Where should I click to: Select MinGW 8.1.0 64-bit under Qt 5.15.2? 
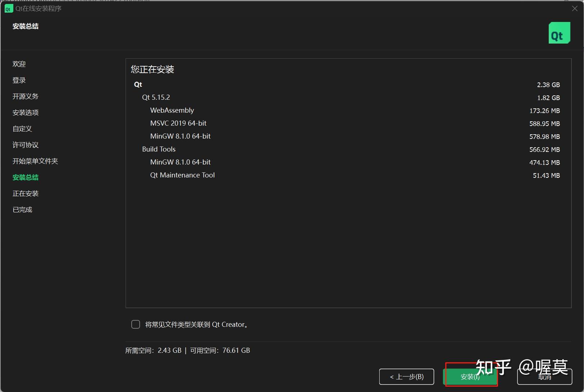click(180, 136)
